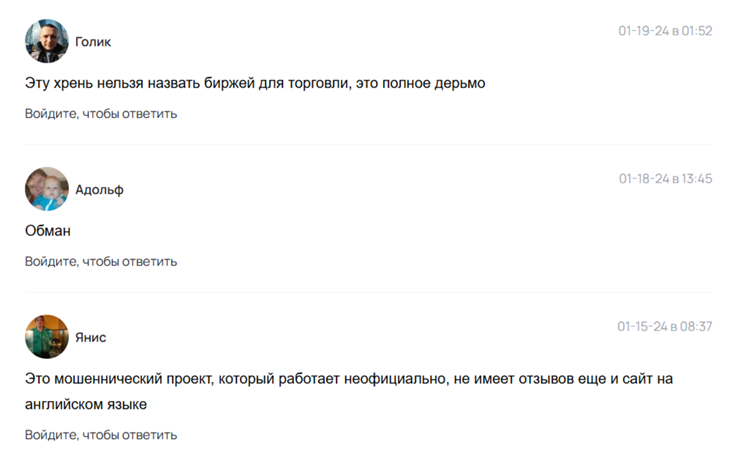Click the username Адольф
Viewport: 743px width, 453px height.
(x=100, y=190)
